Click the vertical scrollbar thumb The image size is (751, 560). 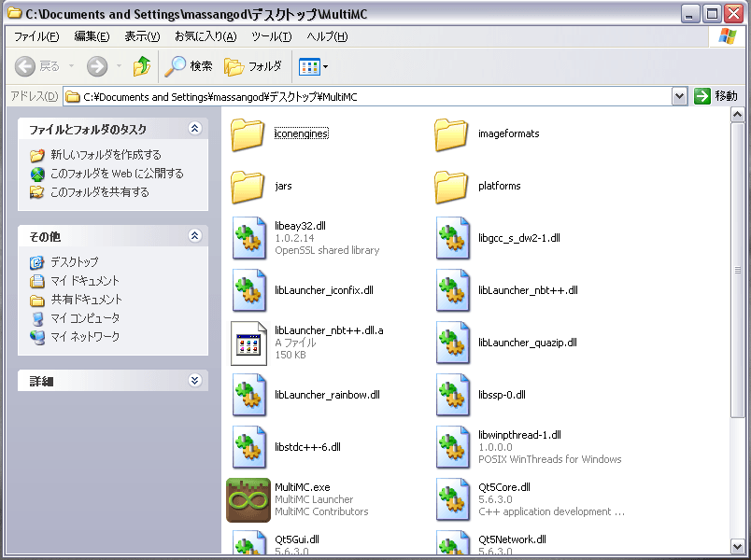pyautogui.click(x=738, y=270)
